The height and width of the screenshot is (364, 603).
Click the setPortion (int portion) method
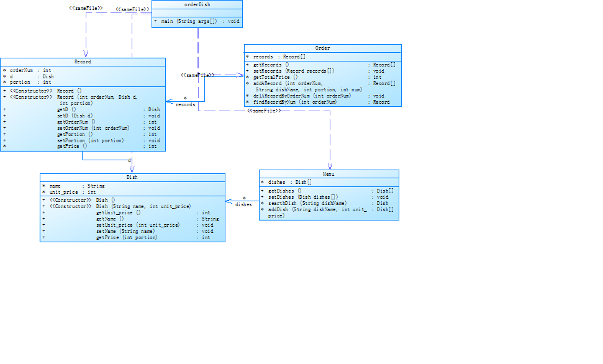click(x=81, y=140)
